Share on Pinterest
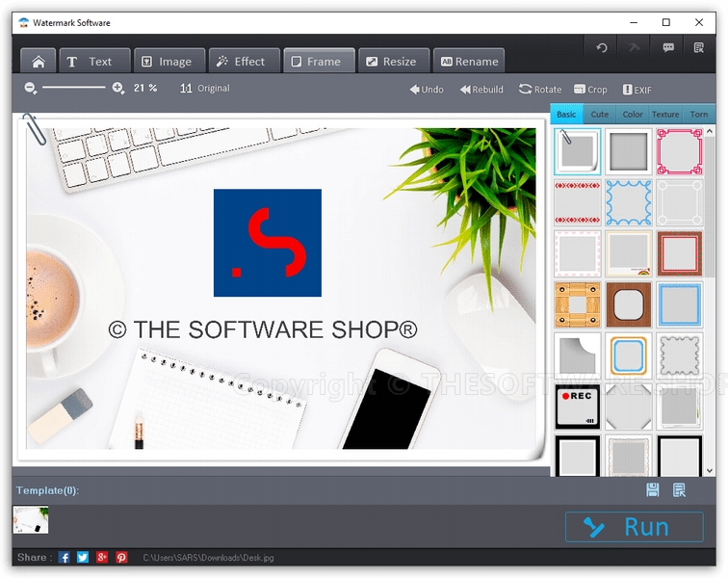 pyautogui.click(x=121, y=557)
